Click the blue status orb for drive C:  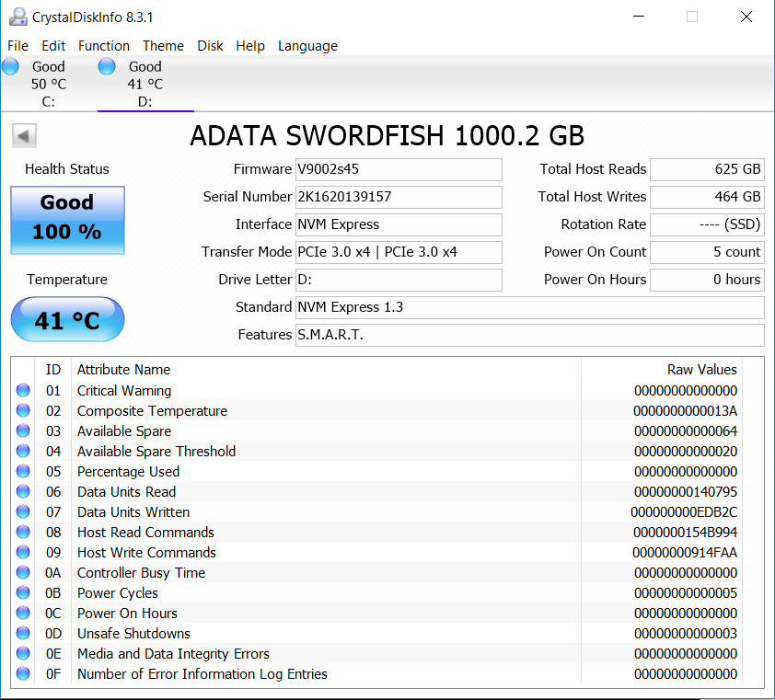pyautogui.click(x=11, y=66)
